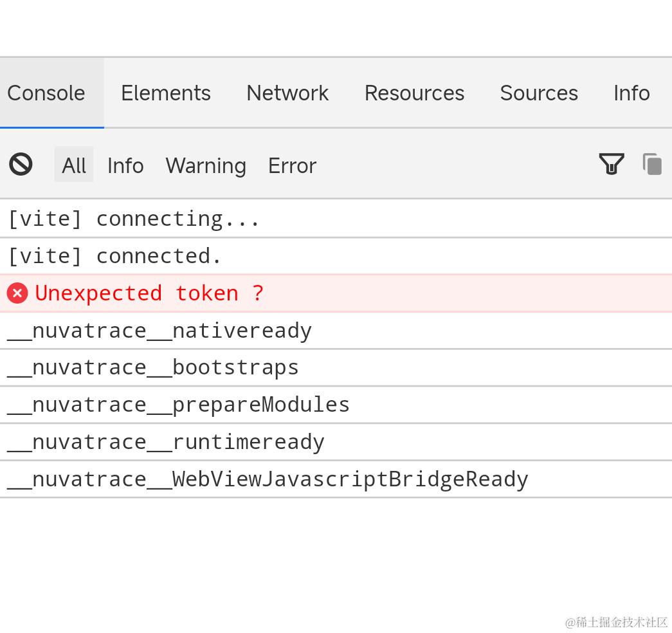
Task: Select the __nuvatrace__prepareModules log line
Action: tap(178, 405)
